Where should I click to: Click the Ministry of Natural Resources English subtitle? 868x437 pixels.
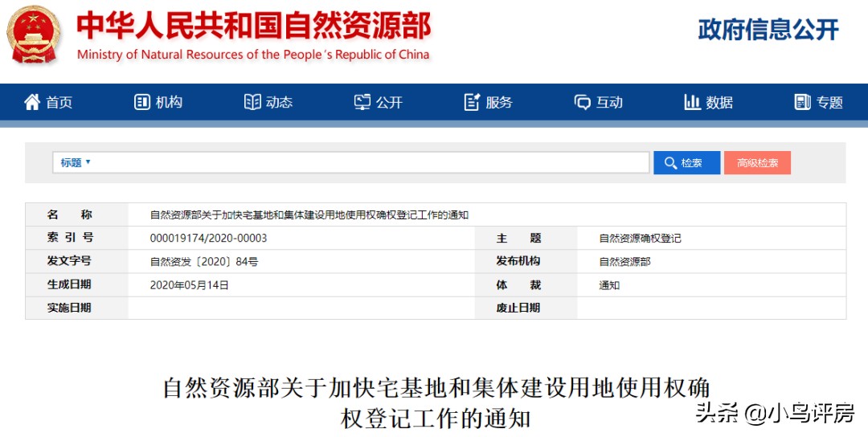(x=253, y=55)
